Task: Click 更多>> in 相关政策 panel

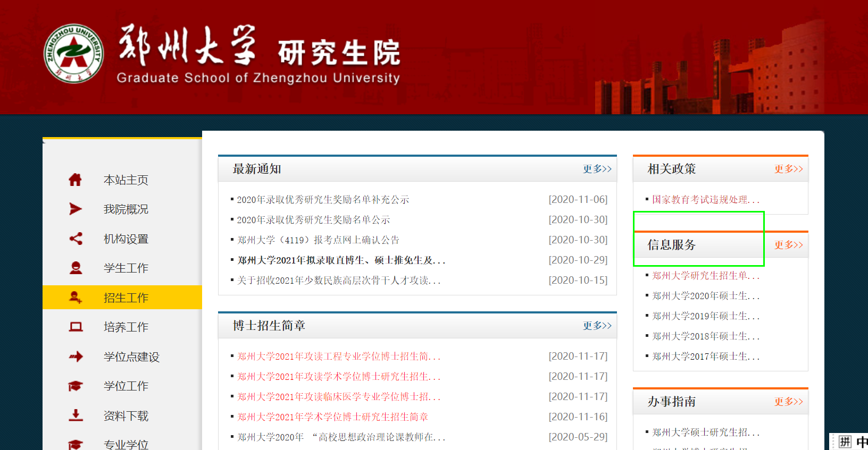Action: click(789, 169)
